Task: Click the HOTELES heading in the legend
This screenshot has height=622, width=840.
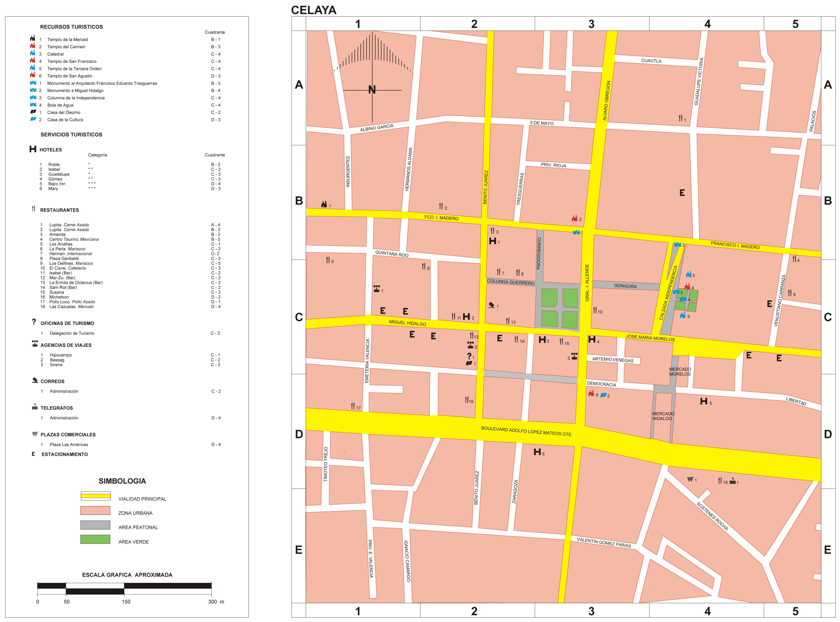Action: pos(50,150)
